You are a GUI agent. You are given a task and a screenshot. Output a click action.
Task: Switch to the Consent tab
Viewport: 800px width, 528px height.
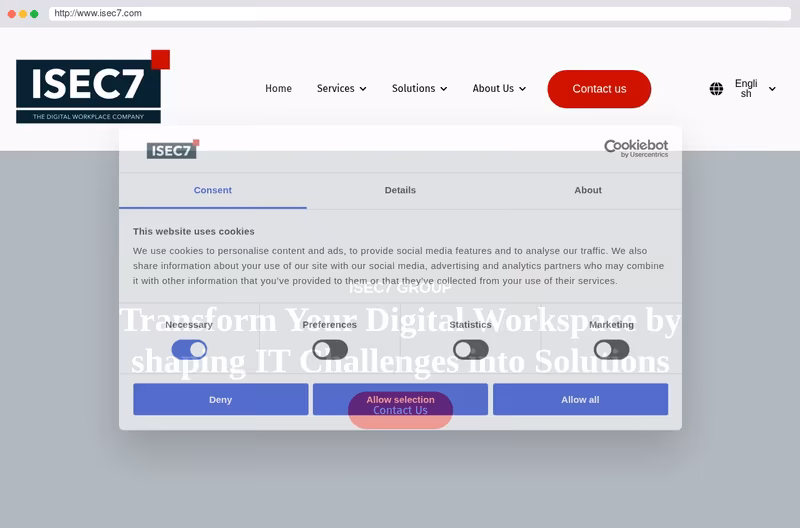coord(213,190)
